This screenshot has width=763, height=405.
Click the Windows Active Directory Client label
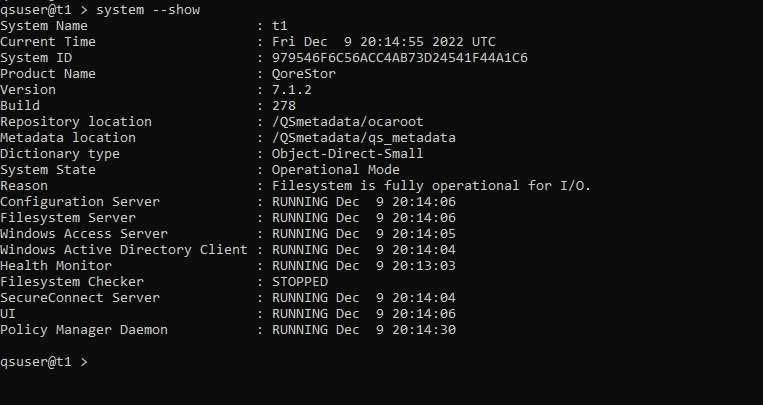124,249
